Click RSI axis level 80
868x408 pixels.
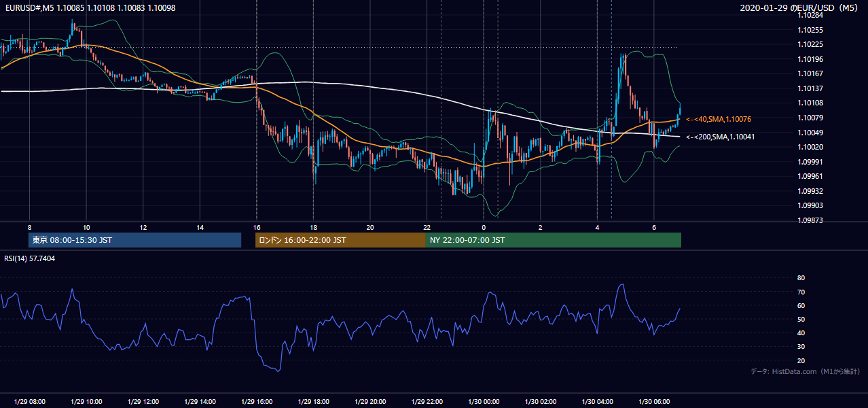tap(801, 278)
